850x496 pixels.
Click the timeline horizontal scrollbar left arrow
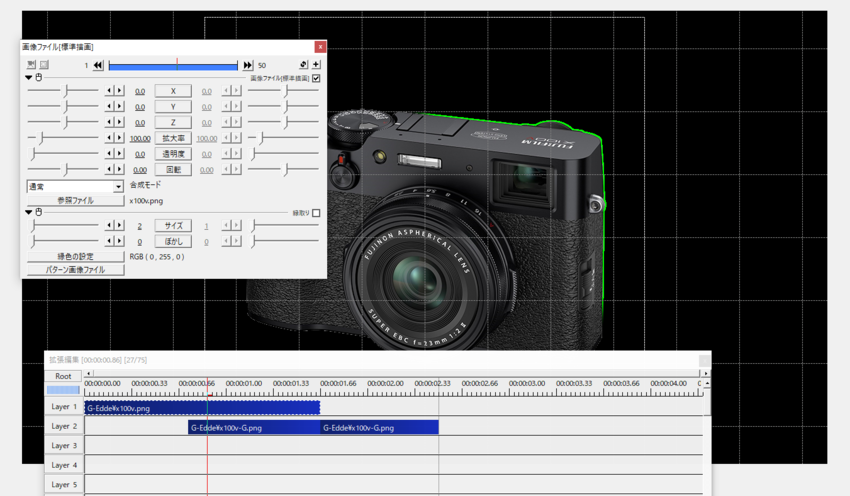tap(89, 373)
